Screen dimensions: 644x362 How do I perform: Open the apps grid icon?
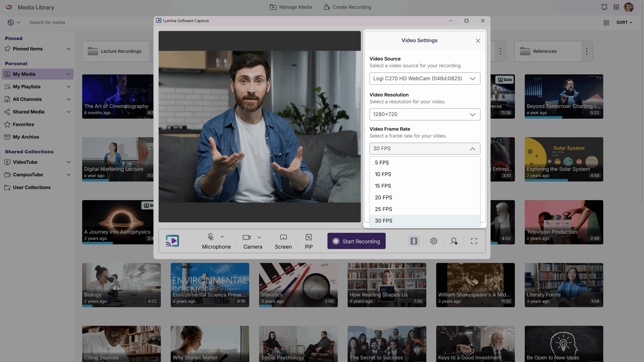[x=616, y=7]
